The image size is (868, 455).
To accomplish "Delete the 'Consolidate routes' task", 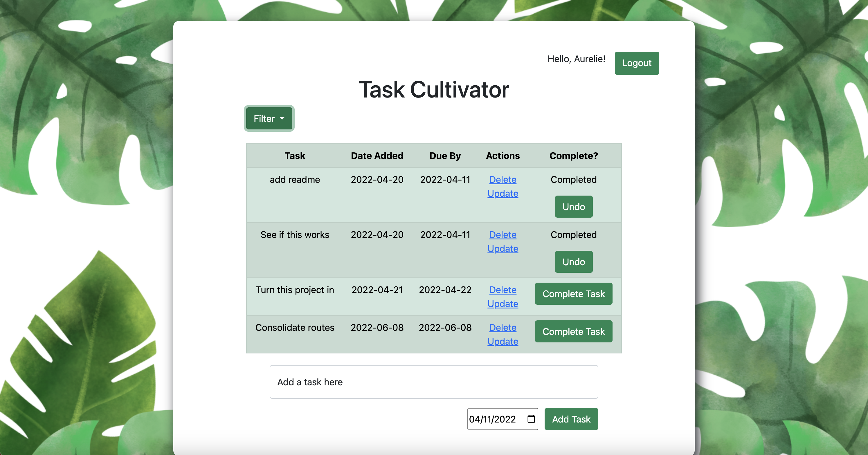I will point(503,327).
